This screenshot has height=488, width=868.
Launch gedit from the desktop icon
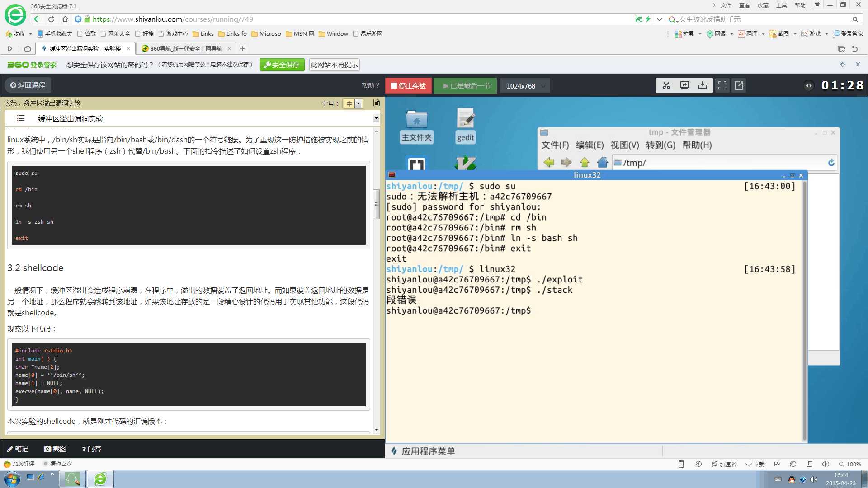point(465,127)
